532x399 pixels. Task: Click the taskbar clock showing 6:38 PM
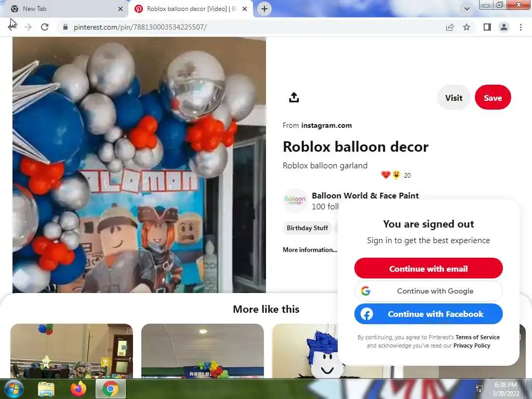506,389
